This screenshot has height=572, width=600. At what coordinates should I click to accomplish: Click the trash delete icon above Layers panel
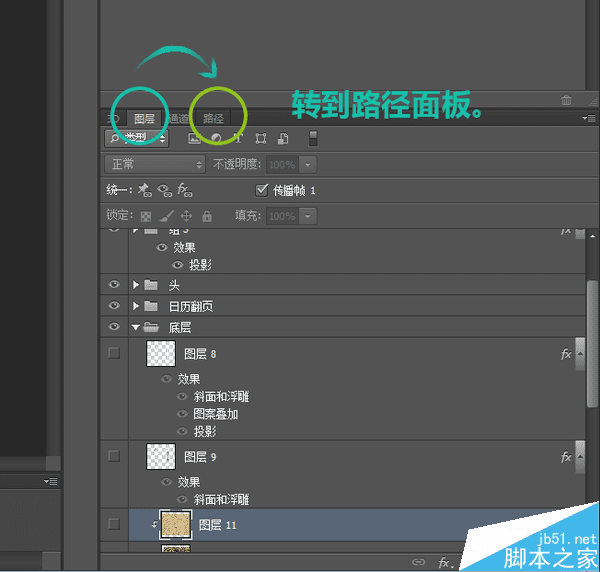point(566,100)
